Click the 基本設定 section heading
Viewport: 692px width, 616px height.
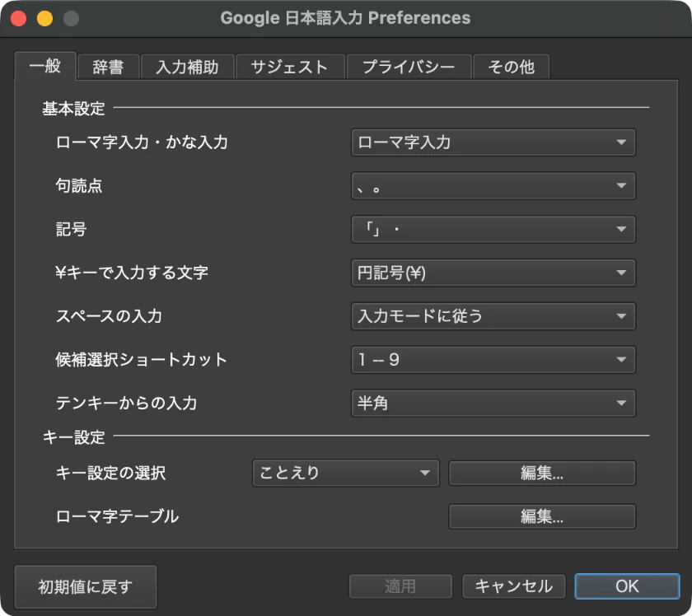click(x=73, y=109)
